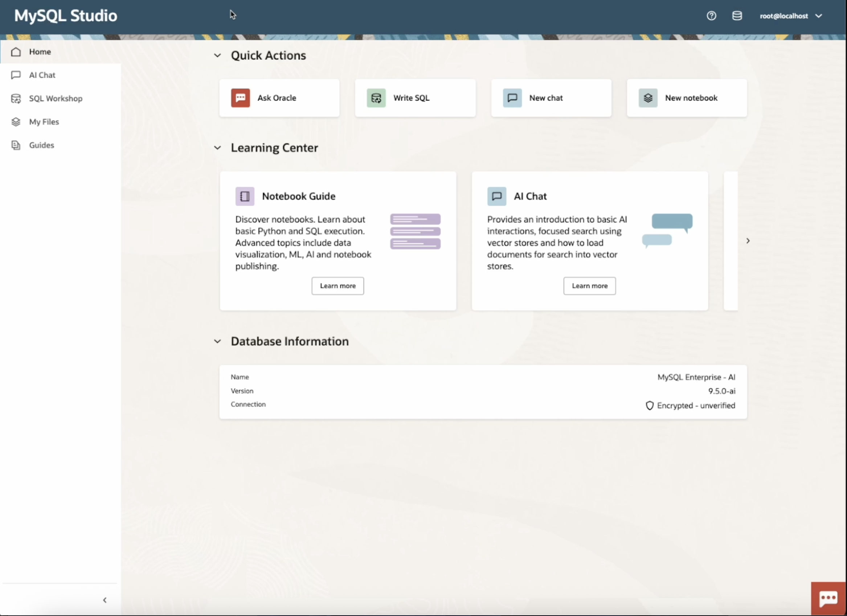This screenshot has width=847, height=616.
Task: Click the Notebook Guide purple icon
Action: 245,196
